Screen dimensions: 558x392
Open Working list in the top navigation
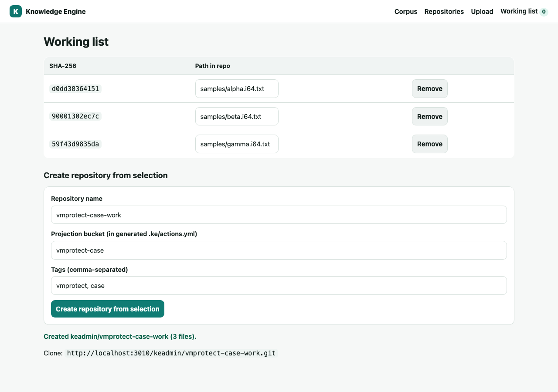click(519, 11)
